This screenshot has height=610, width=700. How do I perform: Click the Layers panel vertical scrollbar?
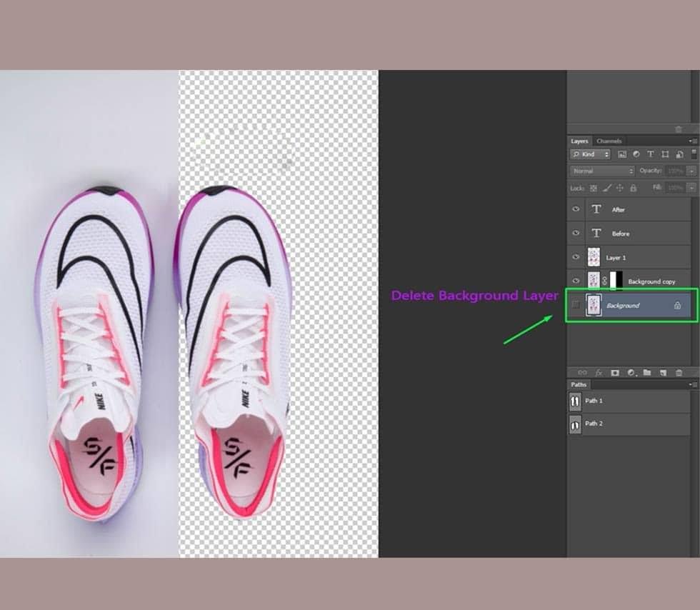[x=694, y=281]
